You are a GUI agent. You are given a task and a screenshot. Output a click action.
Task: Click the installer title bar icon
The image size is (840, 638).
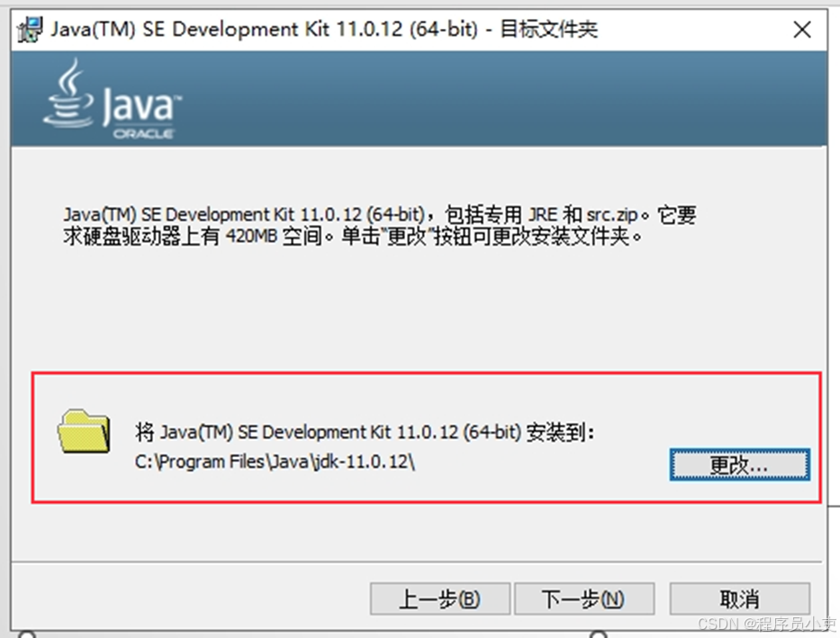point(30,30)
